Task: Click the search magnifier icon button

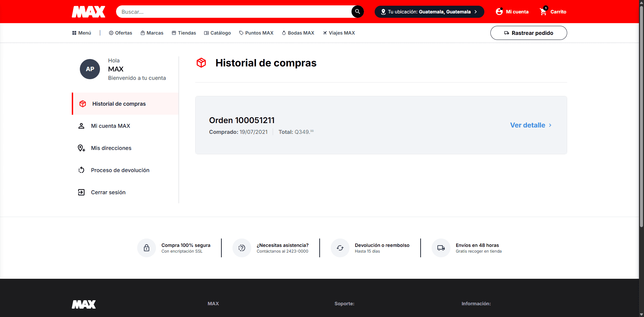Action: click(x=357, y=12)
